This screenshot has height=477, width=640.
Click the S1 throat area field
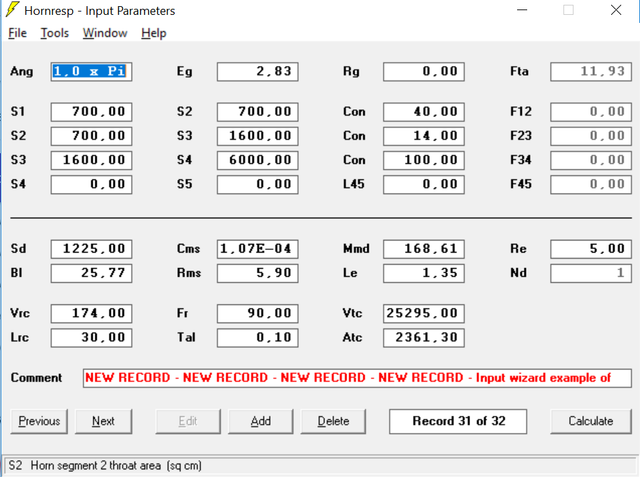tap(91, 112)
